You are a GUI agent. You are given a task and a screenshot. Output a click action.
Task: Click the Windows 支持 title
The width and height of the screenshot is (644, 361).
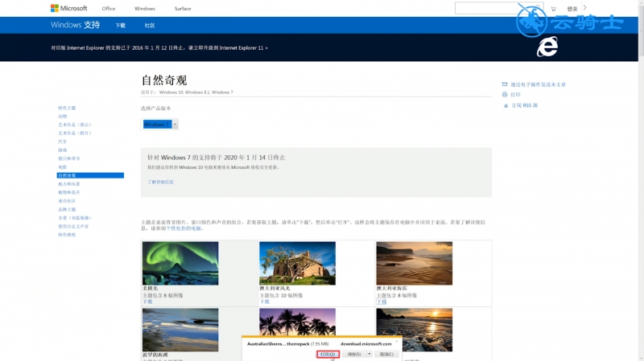pyautogui.click(x=75, y=25)
